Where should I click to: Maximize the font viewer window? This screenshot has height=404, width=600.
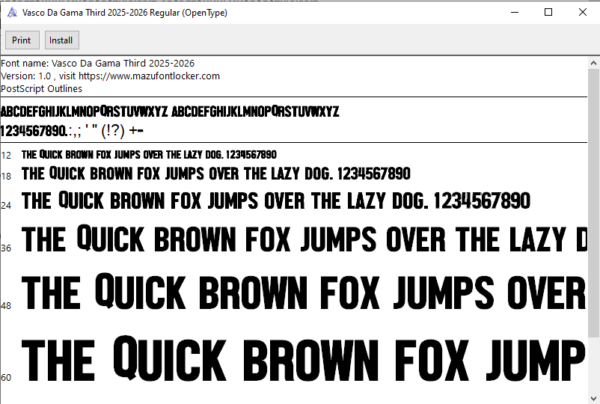click(x=548, y=12)
